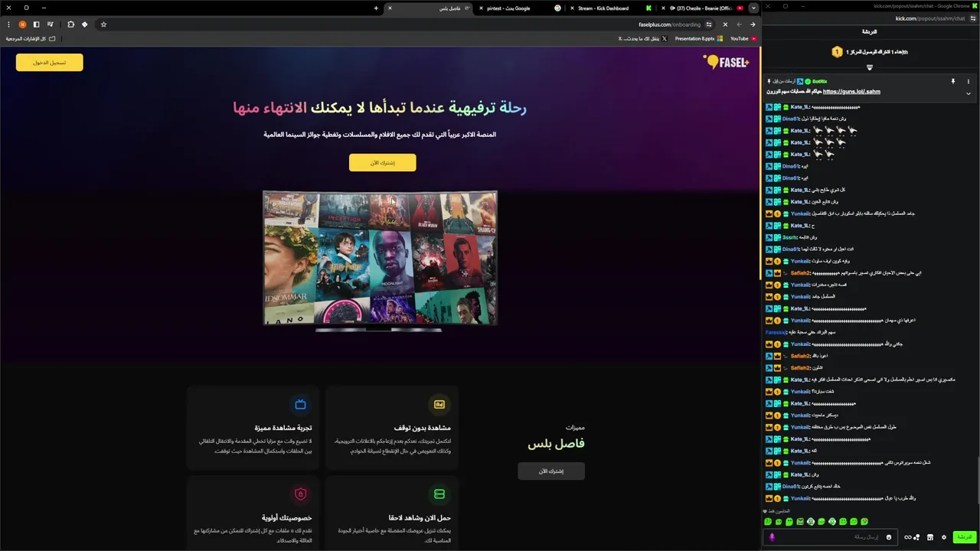Click the green download icon on the watch-later card
Viewport: 980px width, 551px height.
coord(439,494)
